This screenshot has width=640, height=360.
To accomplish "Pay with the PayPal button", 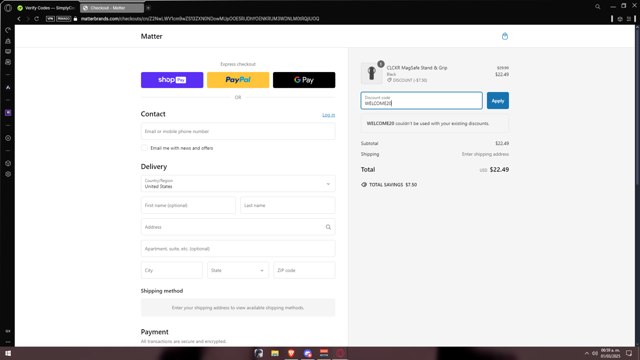I will tap(238, 80).
